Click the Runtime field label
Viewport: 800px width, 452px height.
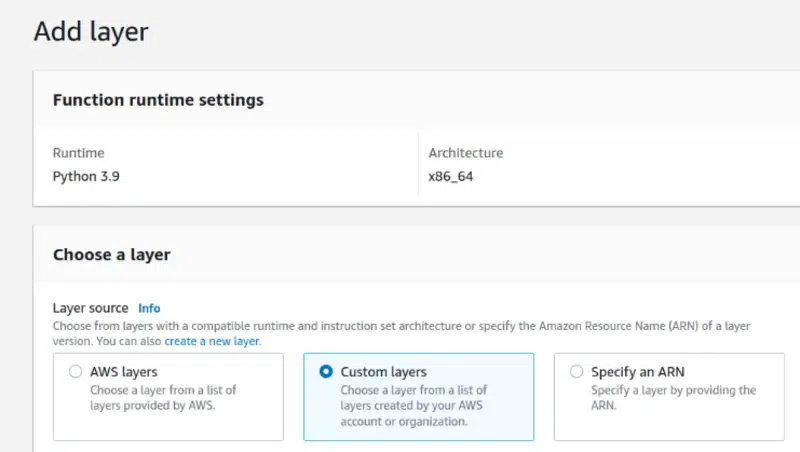pyautogui.click(x=78, y=153)
